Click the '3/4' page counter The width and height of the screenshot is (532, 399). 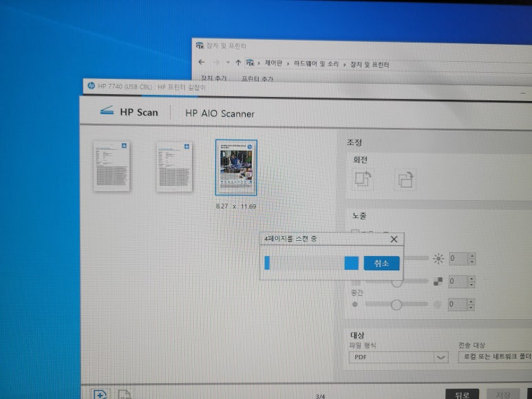(320, 396)
